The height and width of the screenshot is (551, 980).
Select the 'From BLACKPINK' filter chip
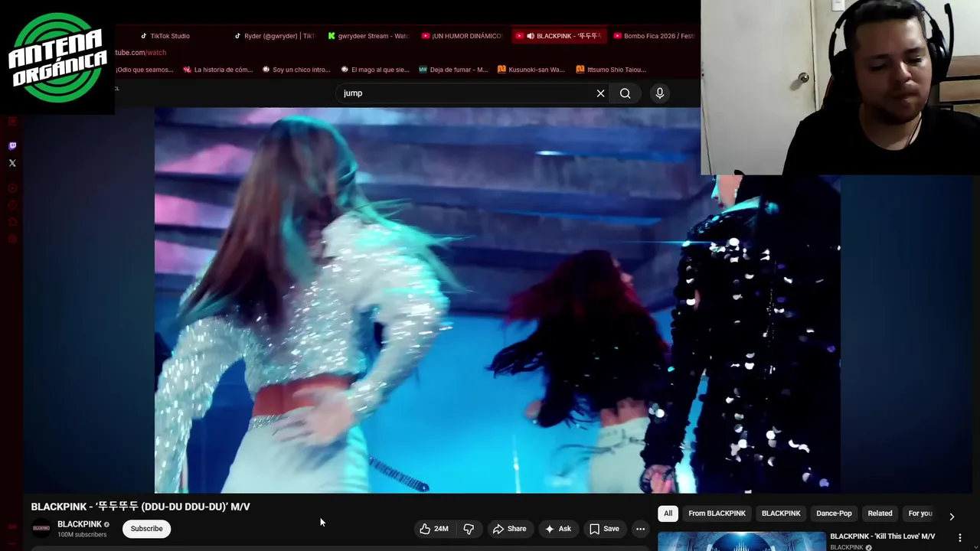click(717, 514)
